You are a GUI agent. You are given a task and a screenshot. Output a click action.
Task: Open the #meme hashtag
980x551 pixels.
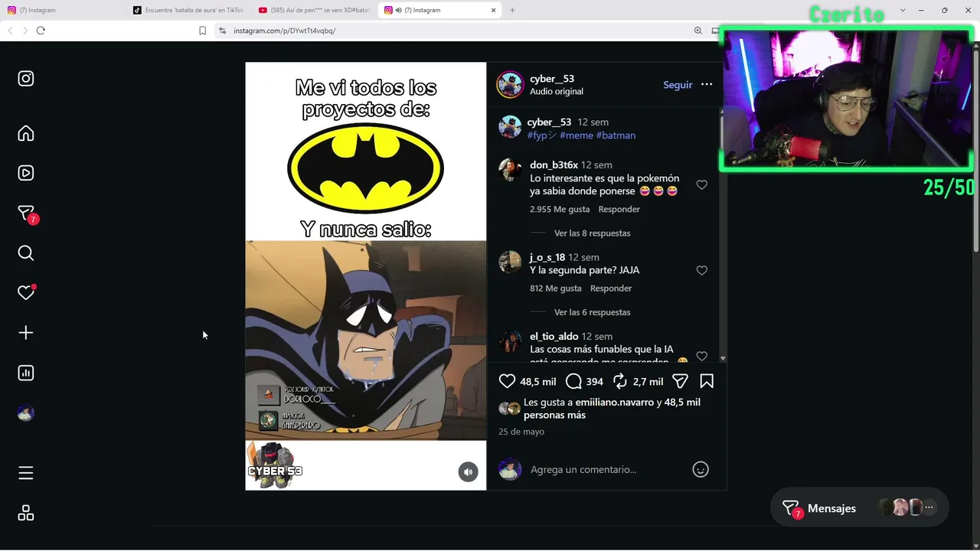576,135
